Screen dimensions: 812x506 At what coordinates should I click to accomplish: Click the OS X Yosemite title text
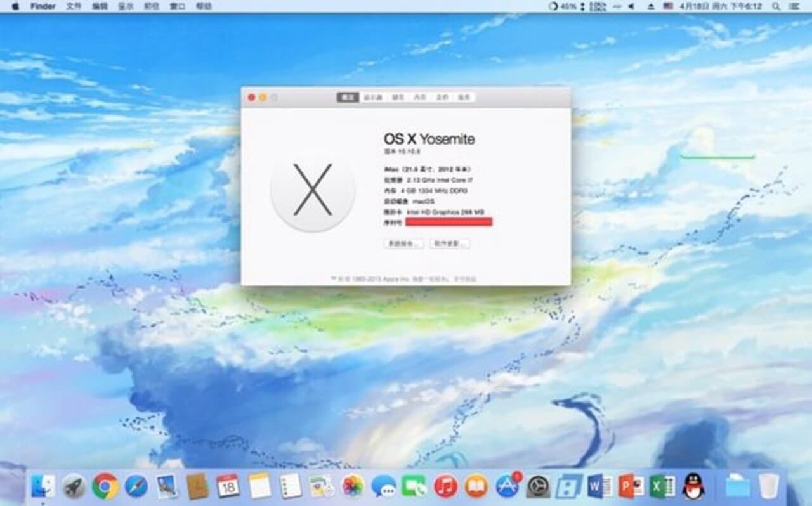429,139
